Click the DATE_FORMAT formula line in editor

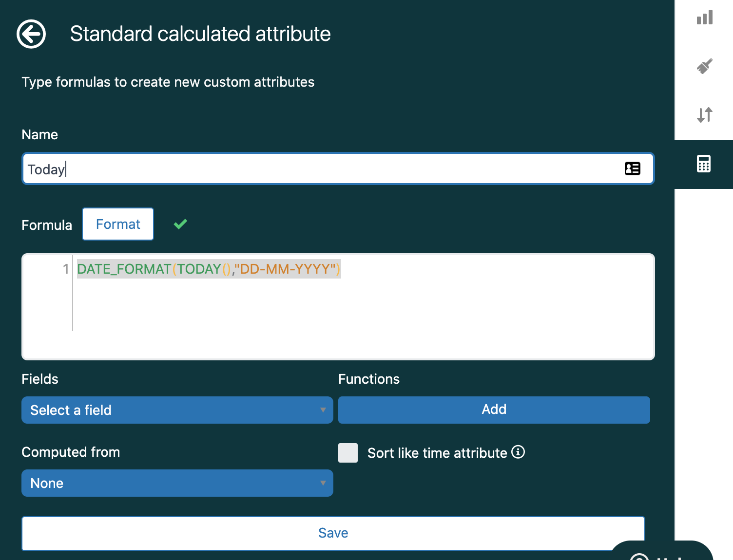tap(209, 269)
